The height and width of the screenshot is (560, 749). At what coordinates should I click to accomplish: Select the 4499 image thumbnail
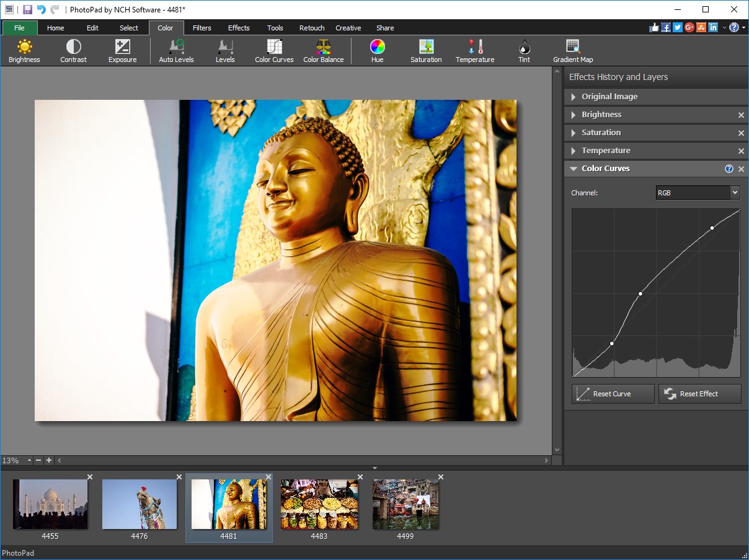point(405,504)
